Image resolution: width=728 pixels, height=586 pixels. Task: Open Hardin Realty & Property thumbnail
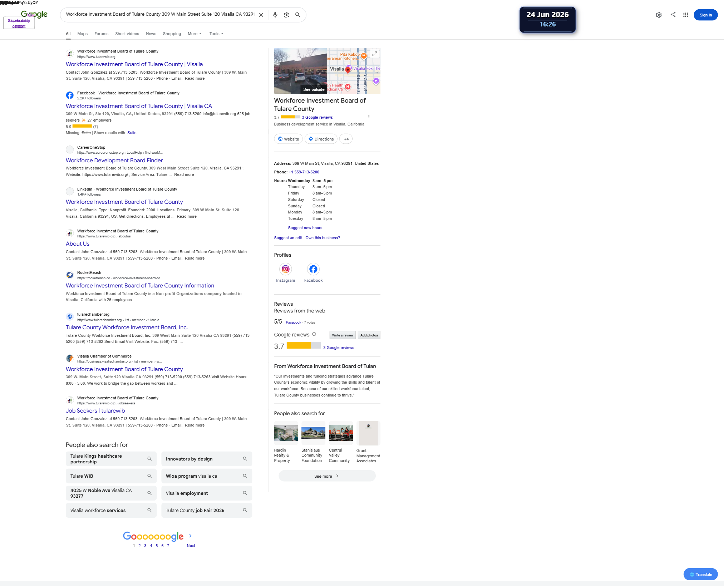[x=286, y=433]
